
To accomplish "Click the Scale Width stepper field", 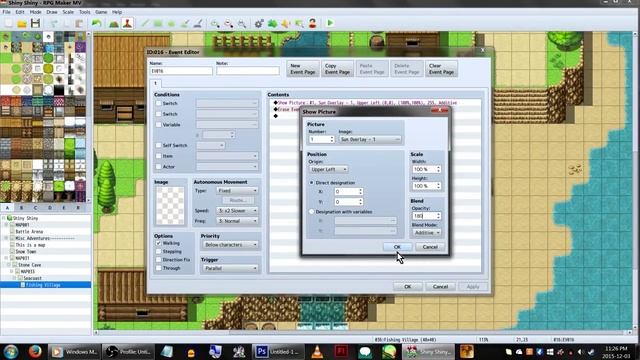I will pyautogui.click(x=426, y=169).
